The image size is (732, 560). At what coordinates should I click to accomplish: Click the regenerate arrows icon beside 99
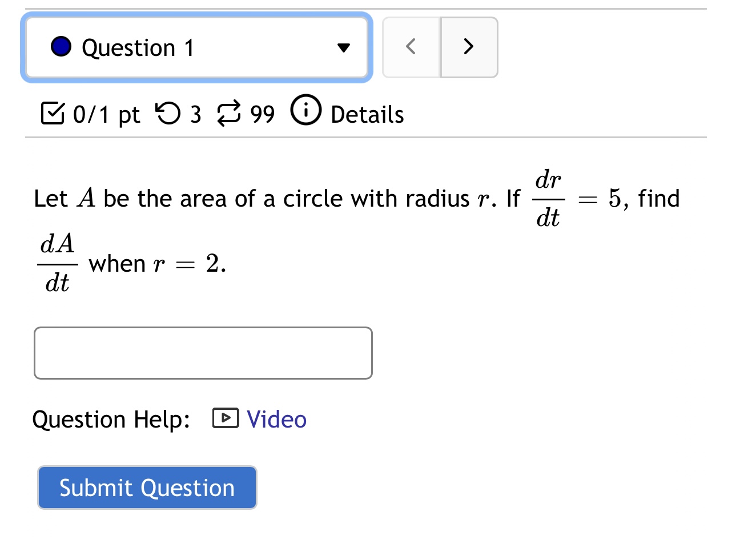click(x=228, y=113)
